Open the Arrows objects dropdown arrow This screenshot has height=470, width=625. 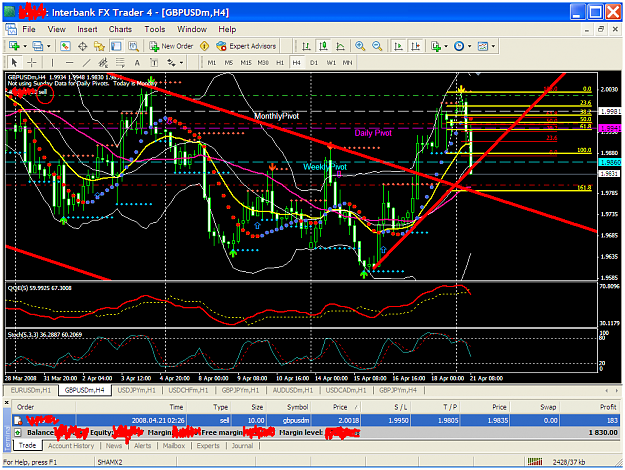click(181, 63)
